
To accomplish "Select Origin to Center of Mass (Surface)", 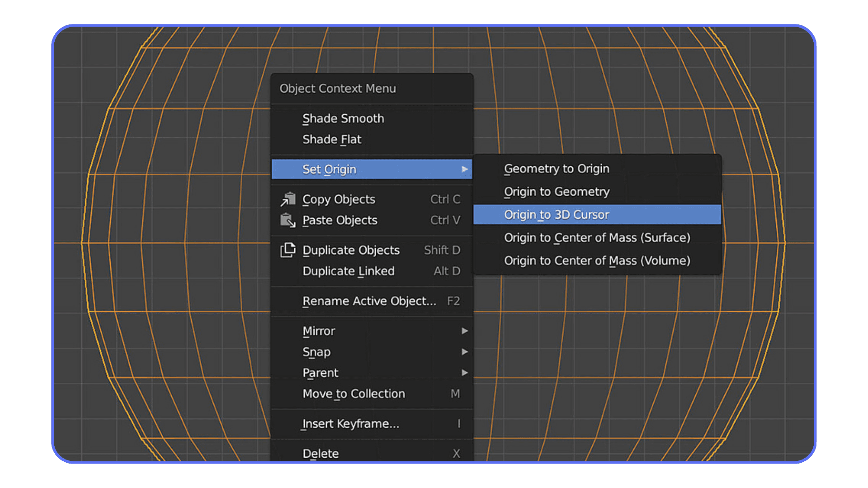I will click(x=597, y=238).
